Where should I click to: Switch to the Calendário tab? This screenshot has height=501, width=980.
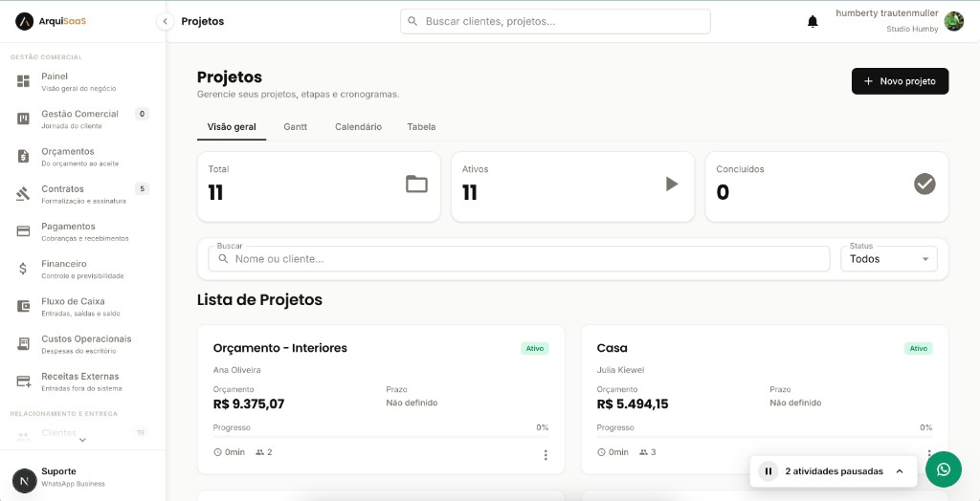tap(358, 127)
